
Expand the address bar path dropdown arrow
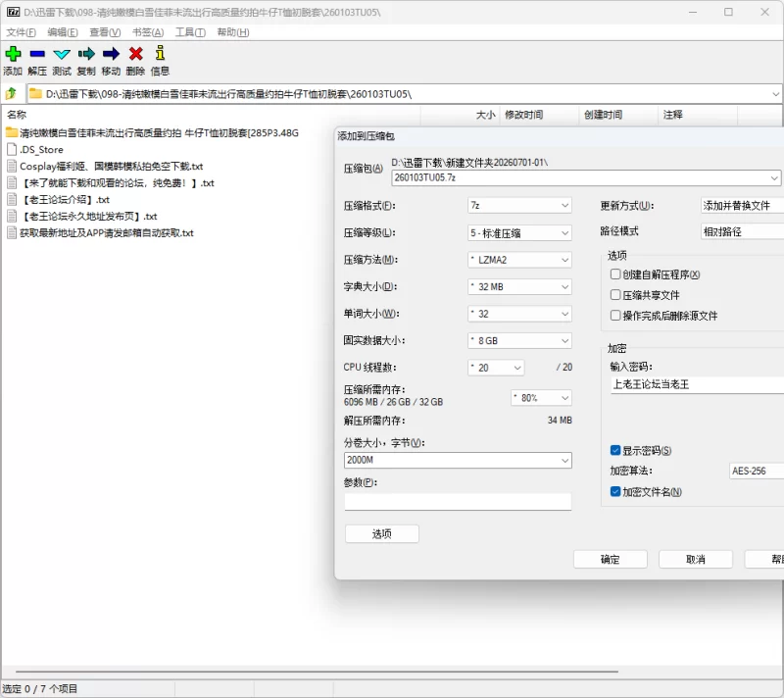click(x=775, y=94)
